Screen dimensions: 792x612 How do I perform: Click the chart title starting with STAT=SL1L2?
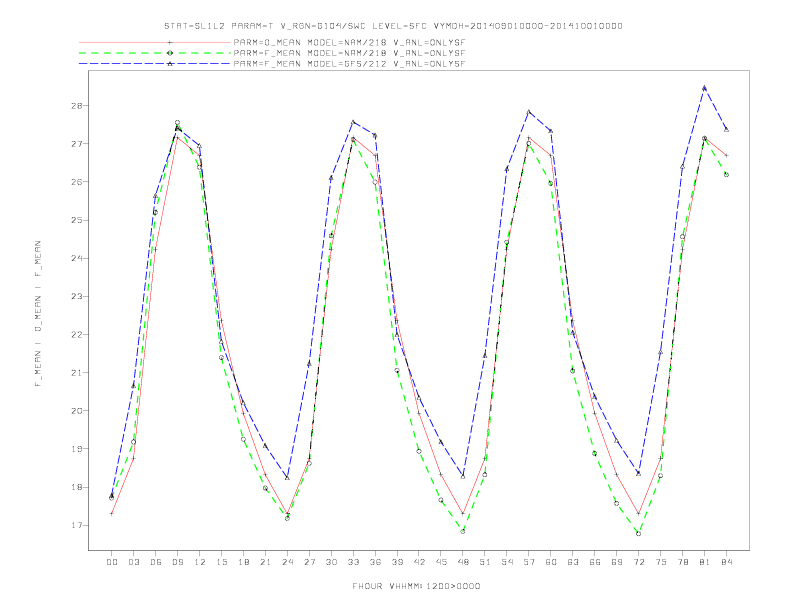click(x=393, y=26)
